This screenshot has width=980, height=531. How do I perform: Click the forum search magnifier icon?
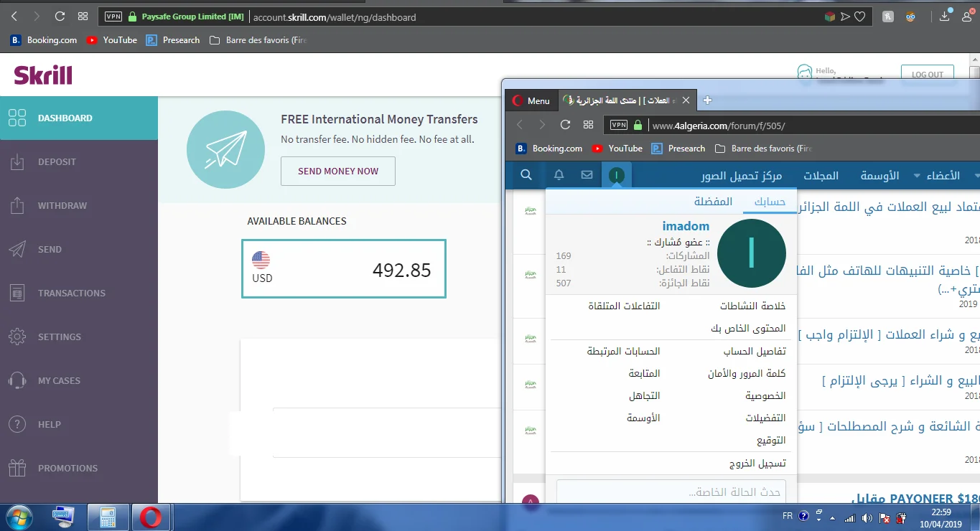point(526,175)
